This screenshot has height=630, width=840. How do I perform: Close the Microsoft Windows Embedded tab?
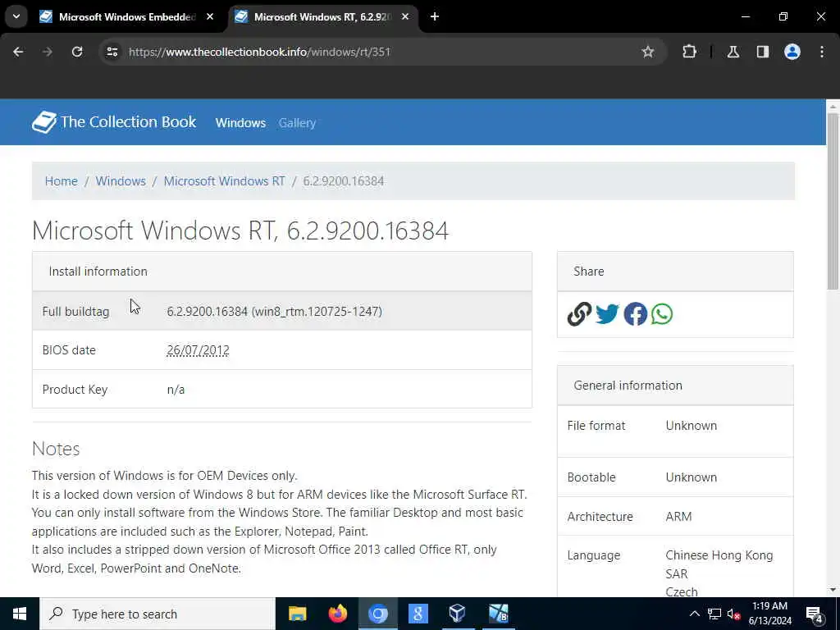click(x=210, y=17)
